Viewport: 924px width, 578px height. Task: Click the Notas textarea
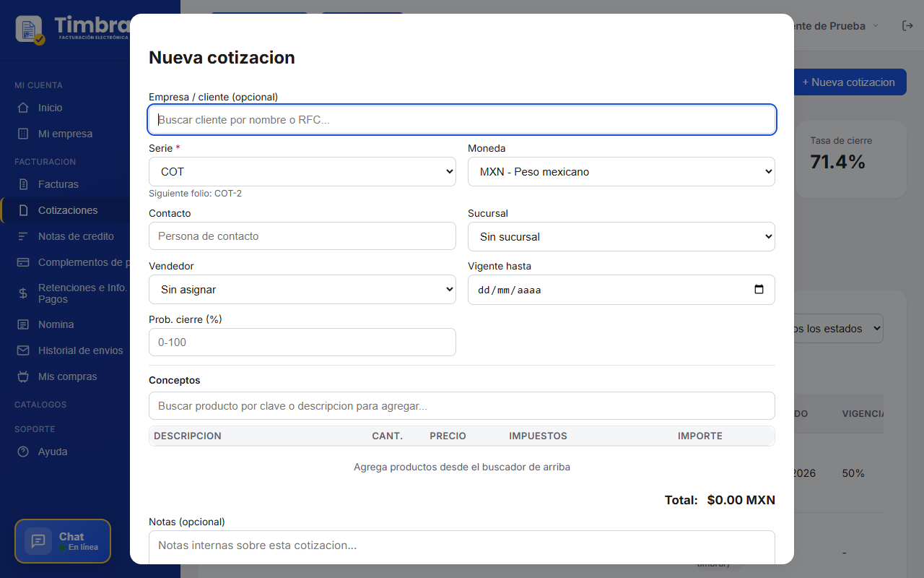462,547
